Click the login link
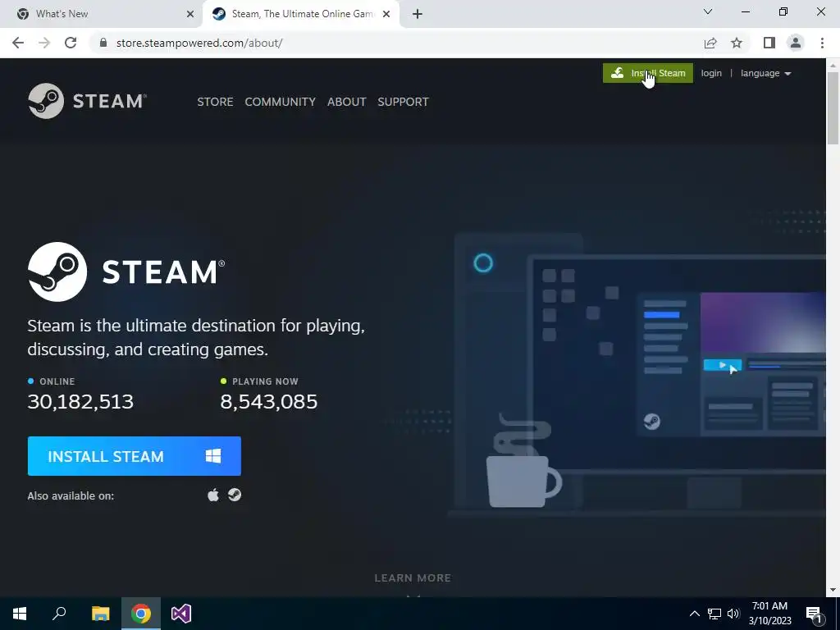 711,73
